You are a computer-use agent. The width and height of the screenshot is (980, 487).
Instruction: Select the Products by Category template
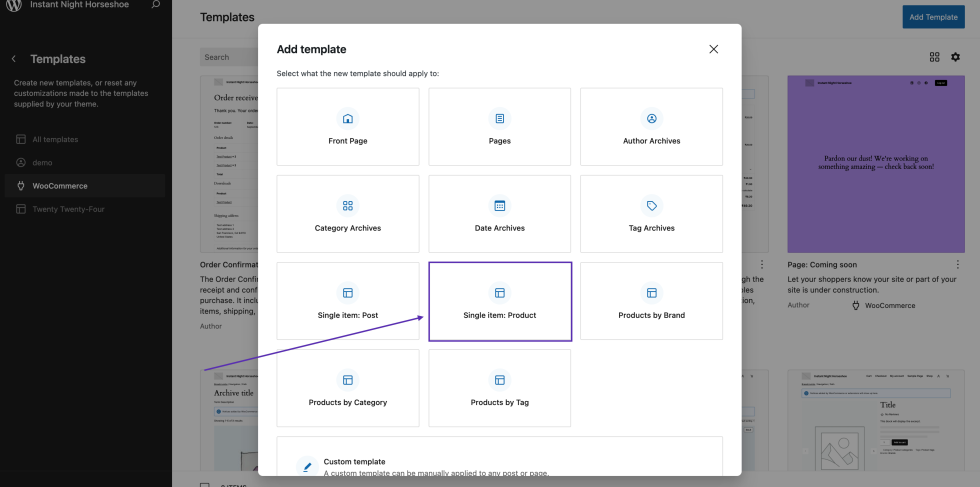pos(348,388)
